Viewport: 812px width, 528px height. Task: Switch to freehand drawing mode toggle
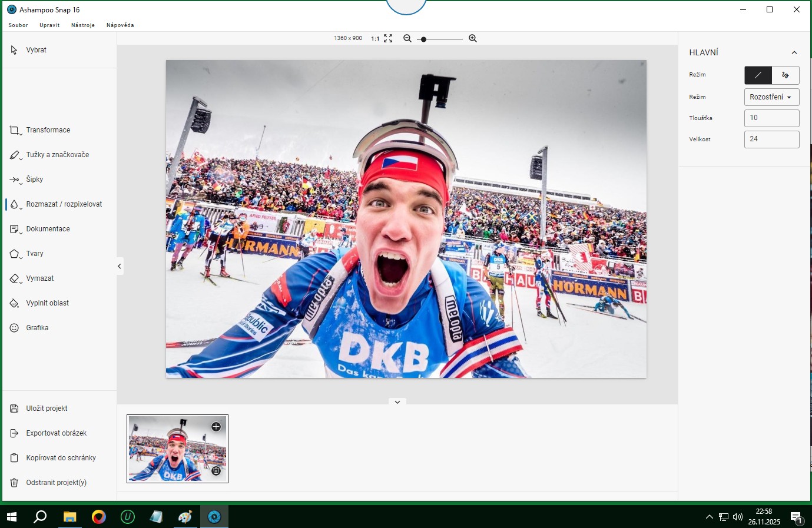point(785,75)
